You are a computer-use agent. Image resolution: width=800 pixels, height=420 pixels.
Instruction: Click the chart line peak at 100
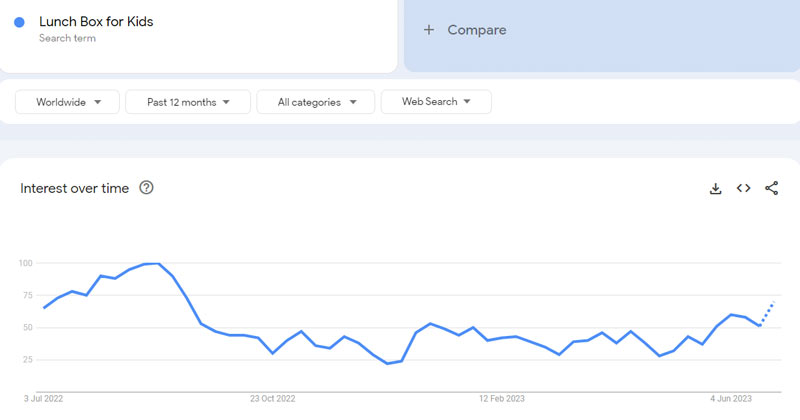(x=152, y=264)
